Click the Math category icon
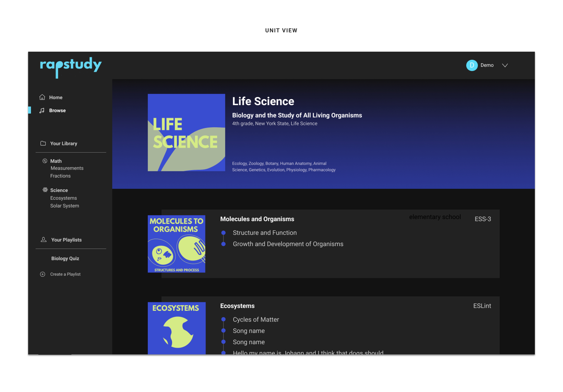563x392 pixels. click(x=45, y=161)
